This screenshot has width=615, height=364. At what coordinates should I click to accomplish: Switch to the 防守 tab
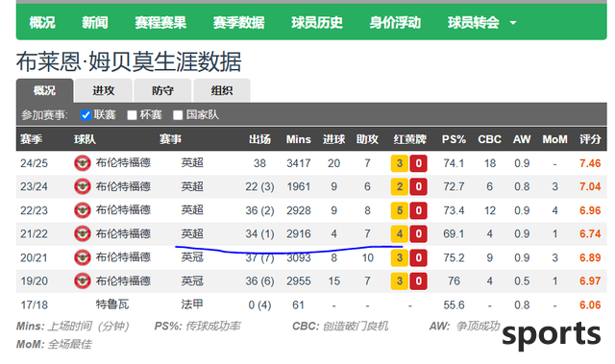coord(162,90)
